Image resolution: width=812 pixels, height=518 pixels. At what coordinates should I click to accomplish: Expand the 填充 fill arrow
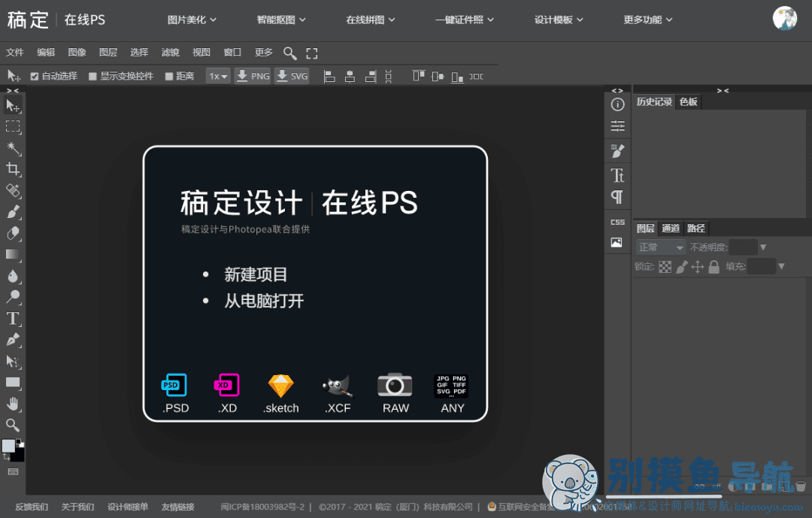781,267
